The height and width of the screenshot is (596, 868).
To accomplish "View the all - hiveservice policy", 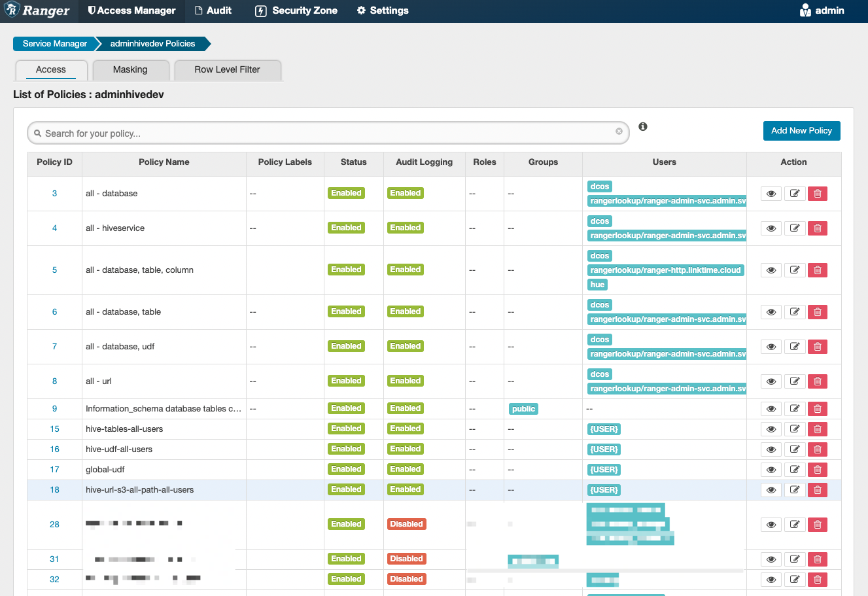I will coord(771,228).
